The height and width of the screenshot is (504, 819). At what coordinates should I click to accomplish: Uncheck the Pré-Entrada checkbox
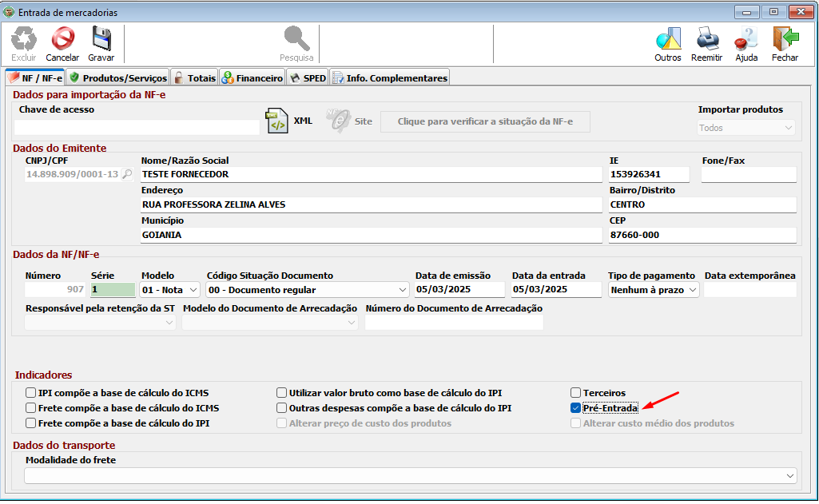click(575, 408)
